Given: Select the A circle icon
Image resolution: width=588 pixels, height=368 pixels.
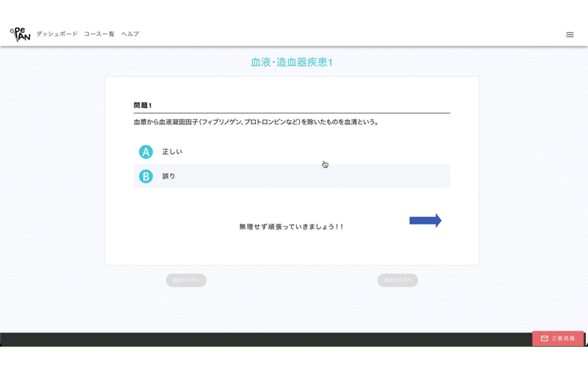Looking at the screenshot, I should (146, 152).
